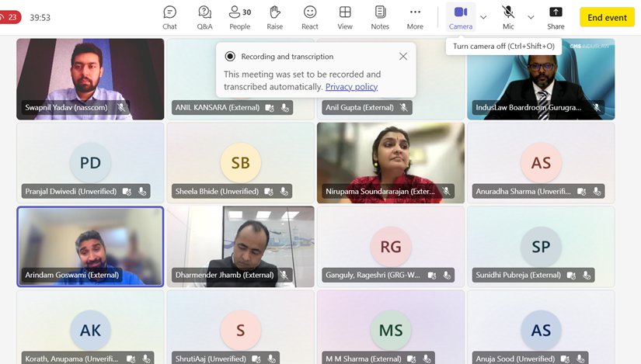
Task: Click camera-off icon on Pranjal Dwivedi label
Action: pos(127,192)
